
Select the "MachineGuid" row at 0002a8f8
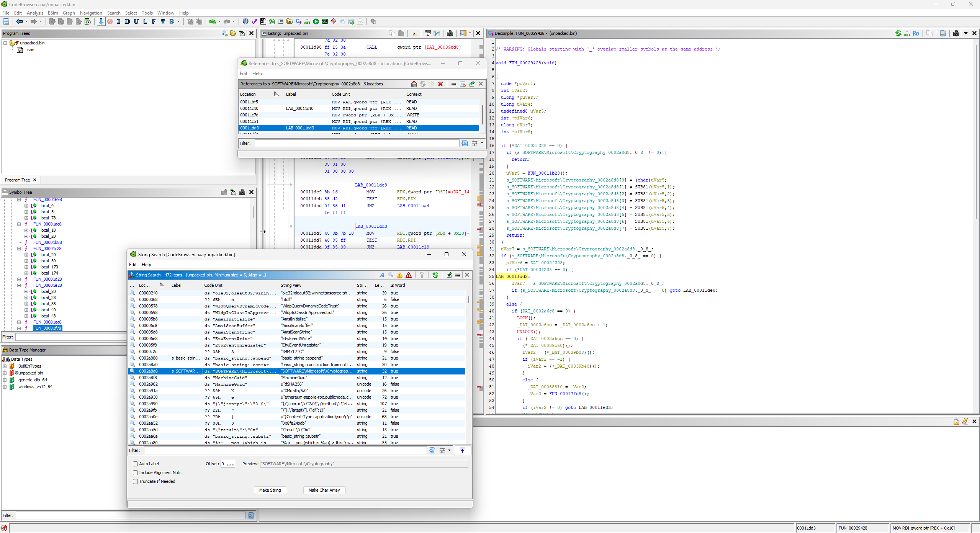tap(296, 378)
